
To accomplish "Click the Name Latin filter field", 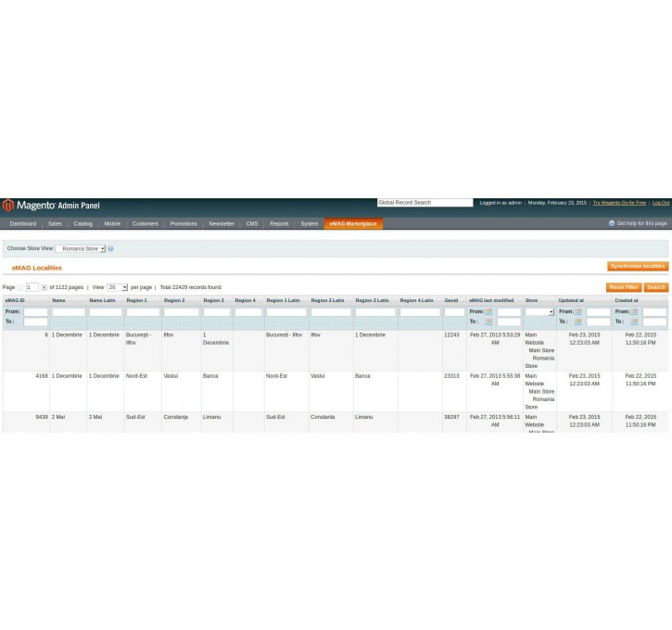I will [x=106, y=312].
